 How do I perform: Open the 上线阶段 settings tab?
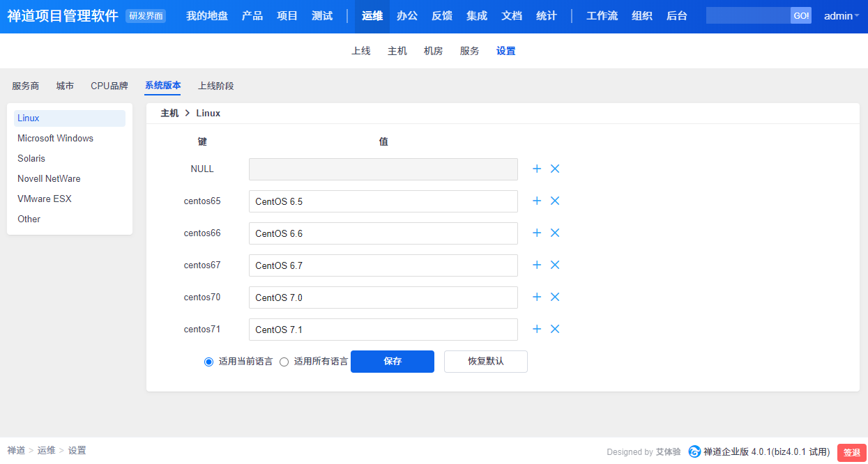tap(216, 86)
